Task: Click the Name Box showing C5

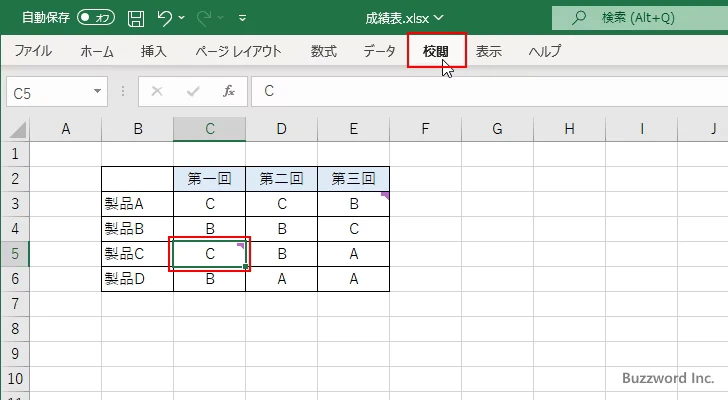Action: click(x=49, y=92)
